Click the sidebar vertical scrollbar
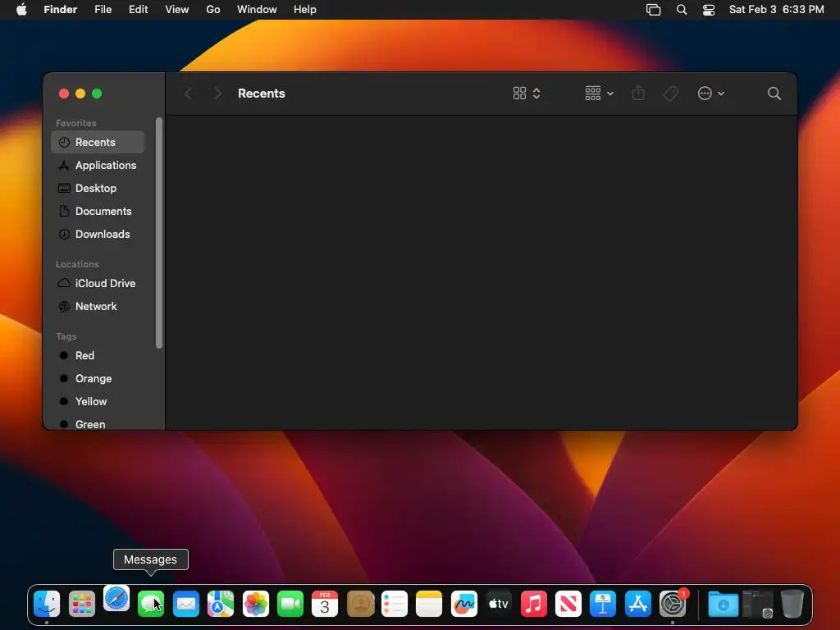The height and width of the screenshot is (630, 840). (x=158, y=233)
